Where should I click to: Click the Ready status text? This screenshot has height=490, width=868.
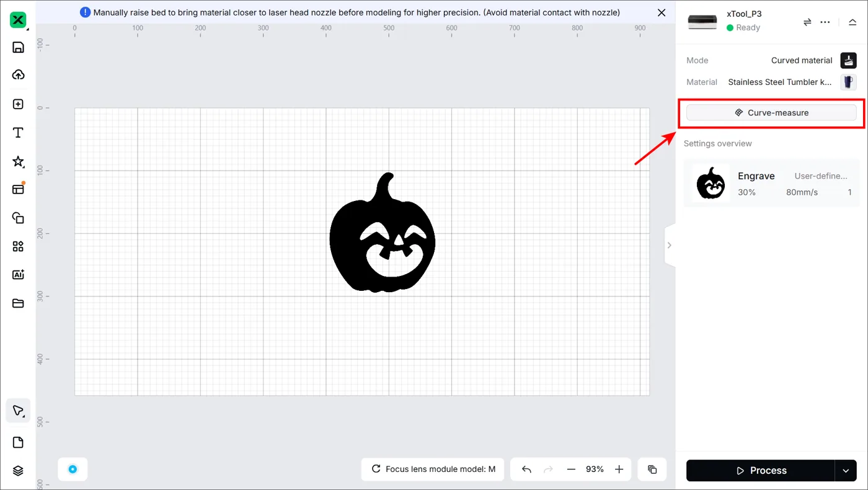[x=748, y=28]
